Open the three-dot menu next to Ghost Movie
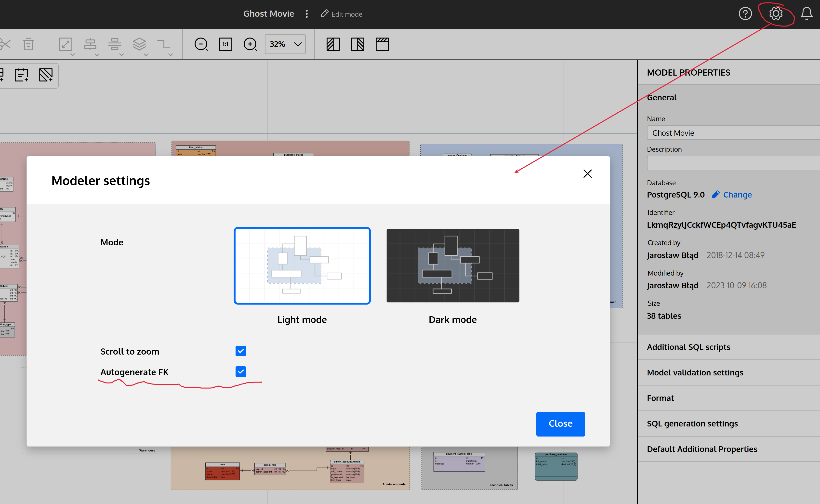Viewport: 820px width, 504px height. [307, 14]
